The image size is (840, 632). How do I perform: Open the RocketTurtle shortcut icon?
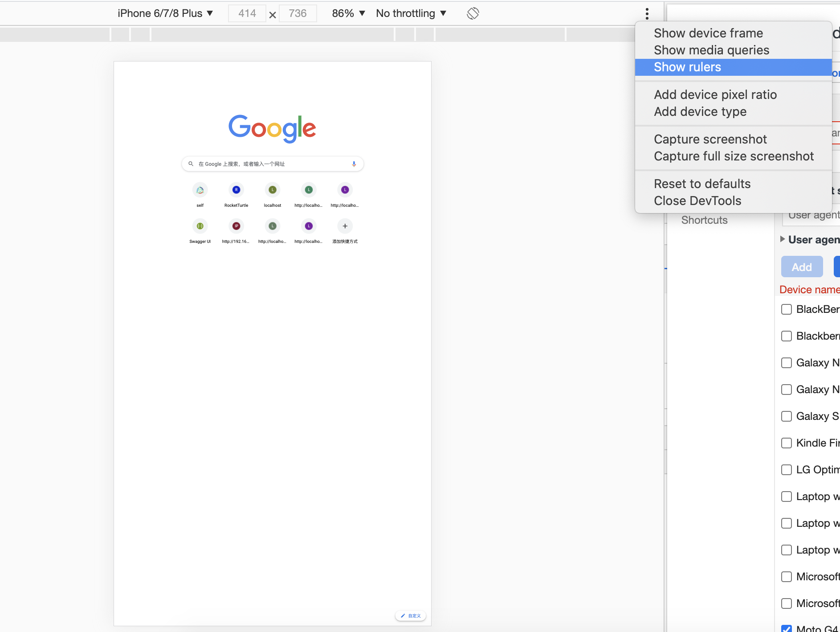click(x=236, y=190)
